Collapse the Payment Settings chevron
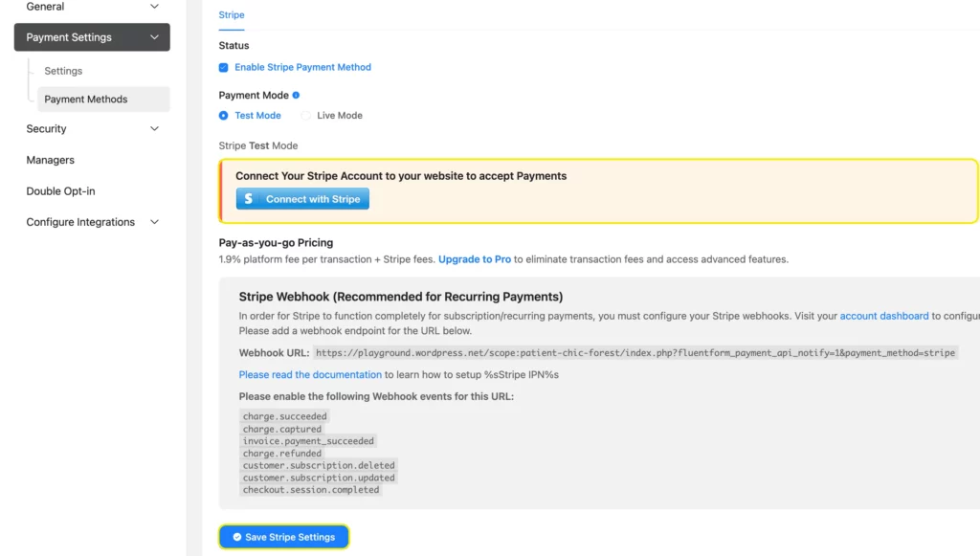Image resolution: width=980 pixels, height=556 pixels. tap(154, 37)
